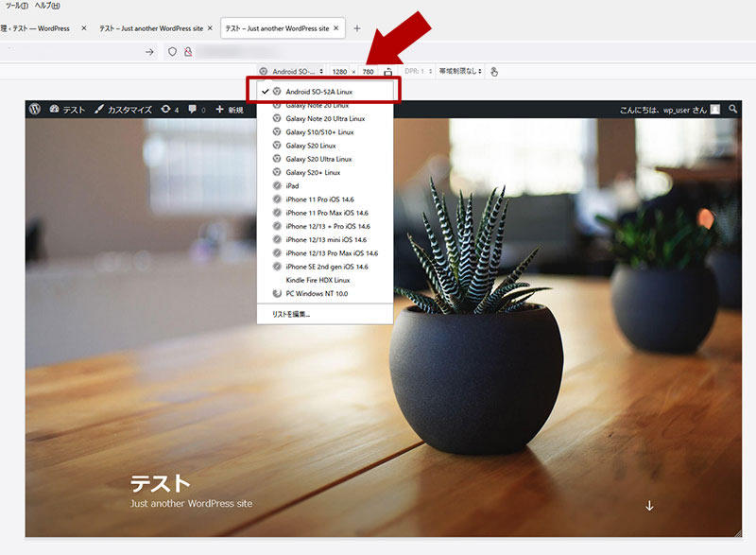Select Kindle Fire HDX Linux device
756x555 pixels.
coord(325,280)
